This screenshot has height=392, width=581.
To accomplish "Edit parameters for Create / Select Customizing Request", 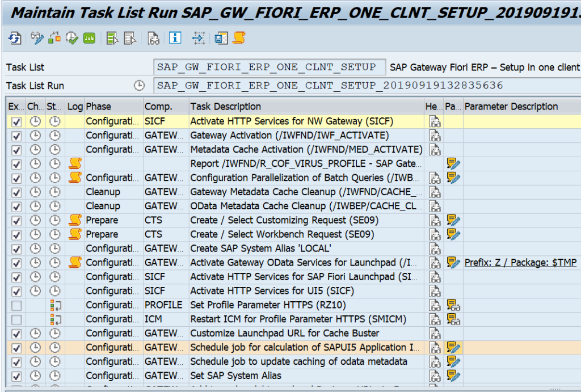I will (x=451, y=220).
